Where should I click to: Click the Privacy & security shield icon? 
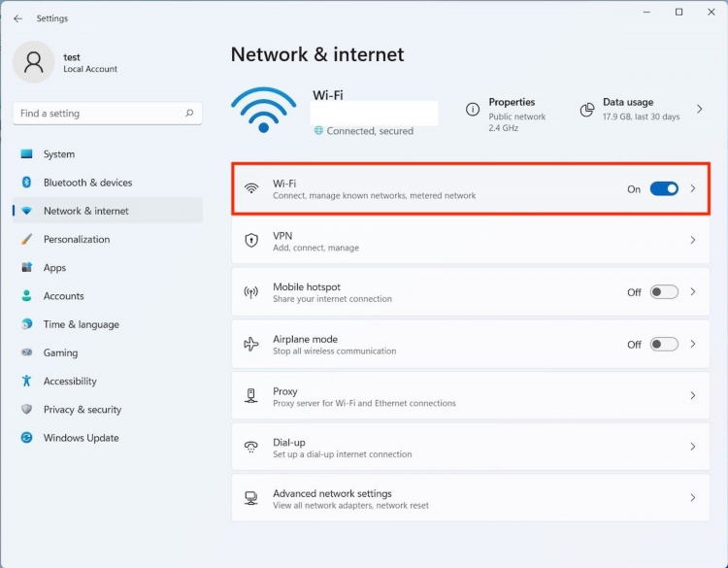26,409
